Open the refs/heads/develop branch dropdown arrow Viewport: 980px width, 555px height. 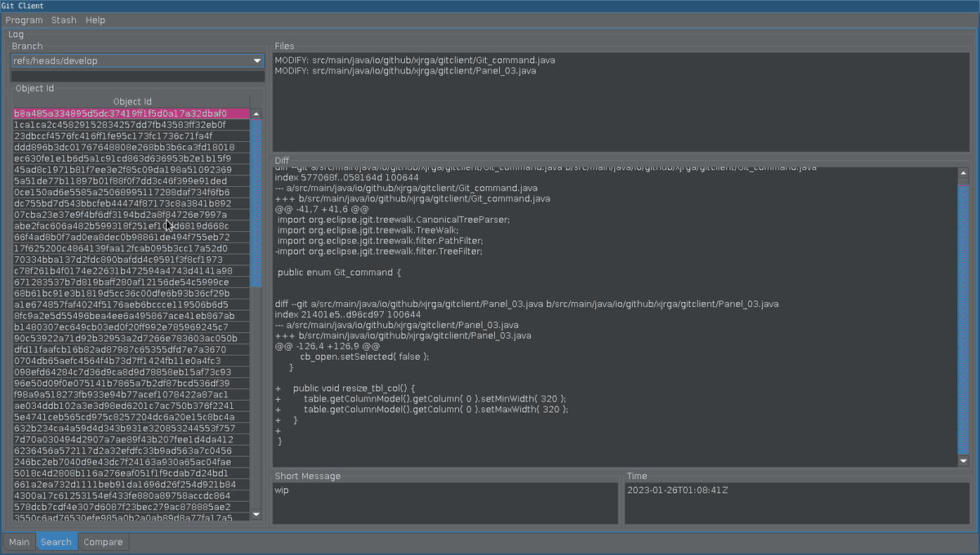pos(257,61)
